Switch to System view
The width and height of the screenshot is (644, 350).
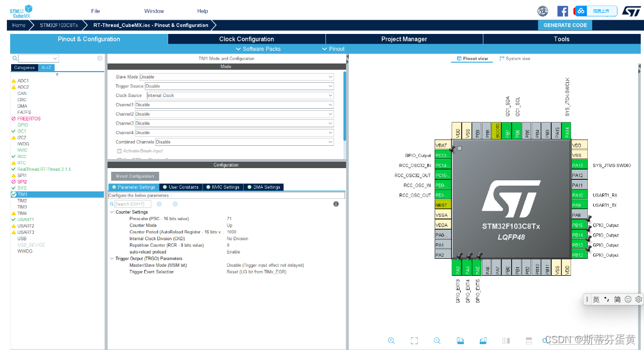515,58
